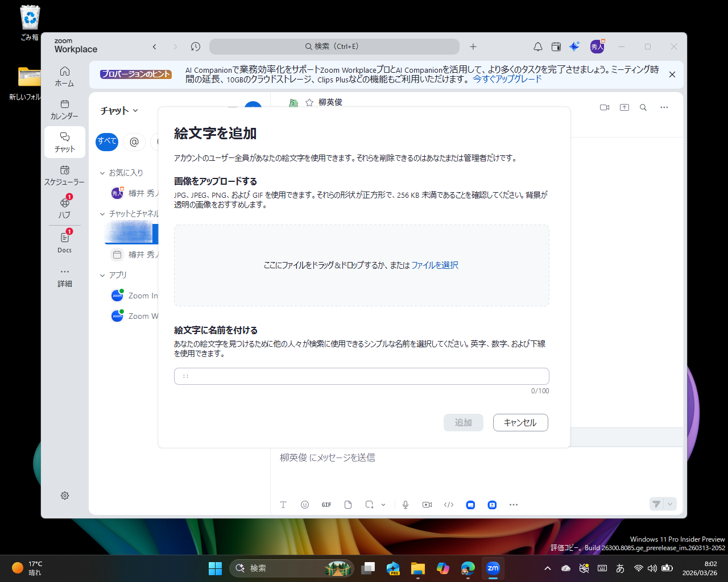Select the すべて filter chip
728x582 pixels.
(x=107, y=142)
